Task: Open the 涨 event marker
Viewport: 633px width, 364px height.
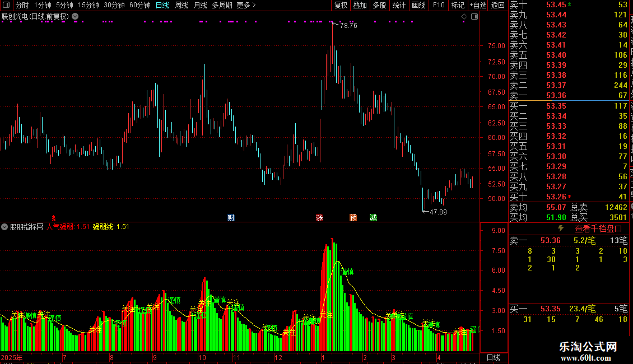Action: (x=319, y=217)
